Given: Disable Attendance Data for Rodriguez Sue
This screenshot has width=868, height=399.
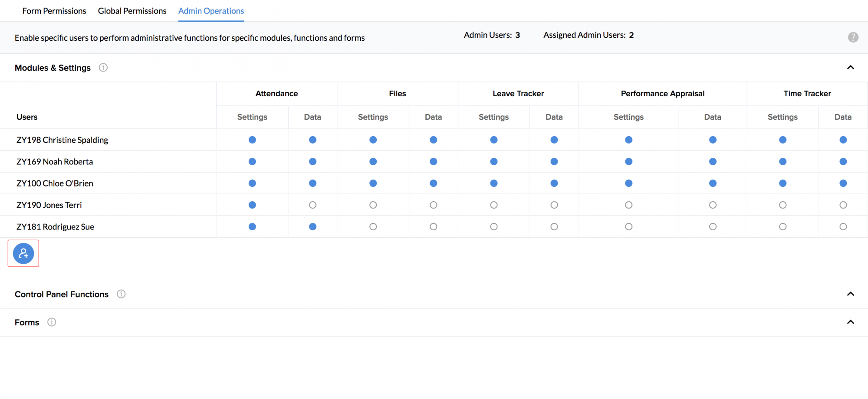Looking at the screenshot, I should click(312, 227).
